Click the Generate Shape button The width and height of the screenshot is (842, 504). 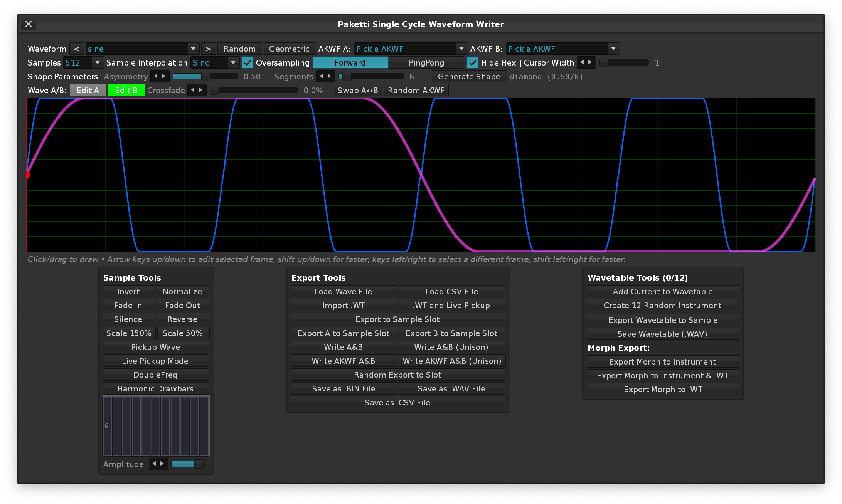click(469, 76)
